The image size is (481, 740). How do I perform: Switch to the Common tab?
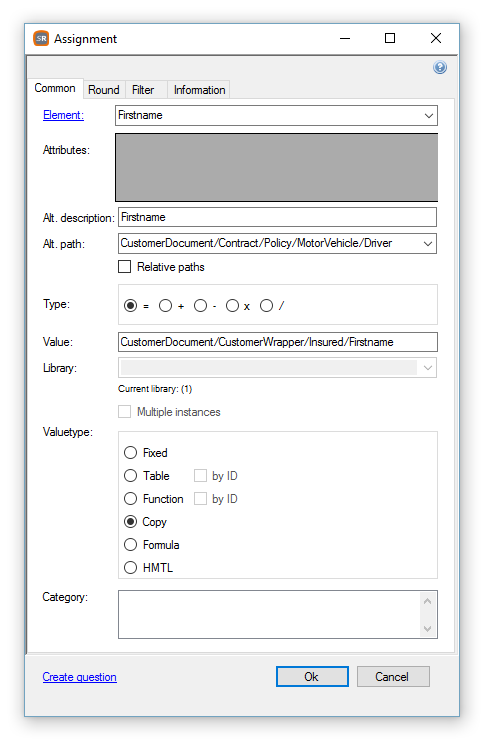pos(55,88)
